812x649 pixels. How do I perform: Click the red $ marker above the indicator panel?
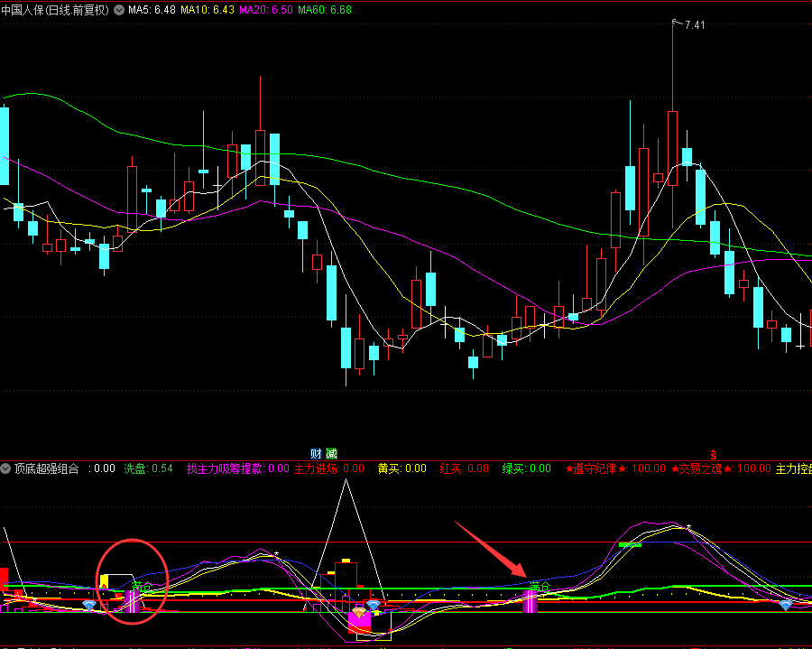(715, 453)
